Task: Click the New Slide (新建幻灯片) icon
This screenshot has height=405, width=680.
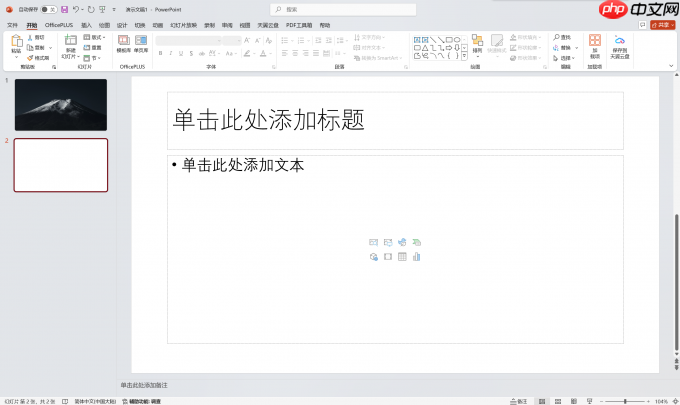Action: coord(71,40)
